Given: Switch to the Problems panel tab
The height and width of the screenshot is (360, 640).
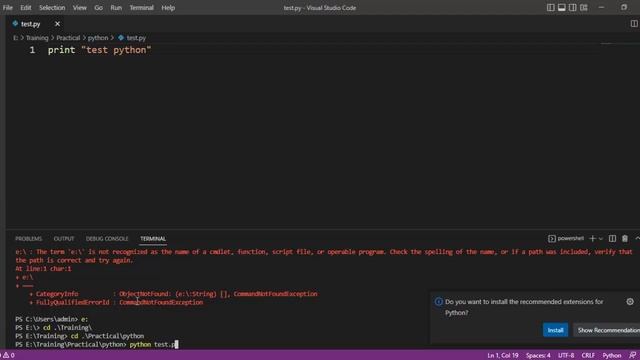Looking at the screenshot, I should tap(29, 239).
